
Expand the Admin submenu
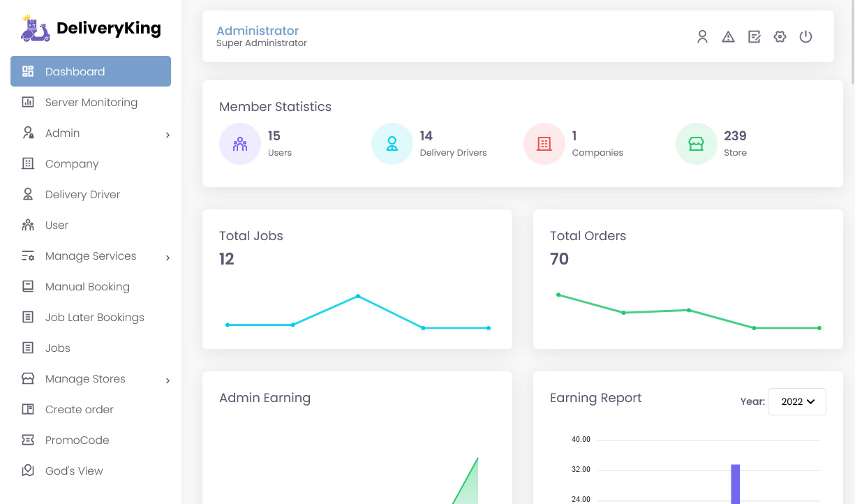(x=168, y=134)
